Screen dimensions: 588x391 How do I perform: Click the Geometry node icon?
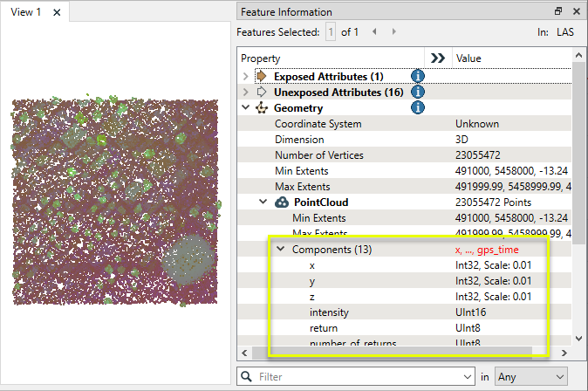coord(262,108)
